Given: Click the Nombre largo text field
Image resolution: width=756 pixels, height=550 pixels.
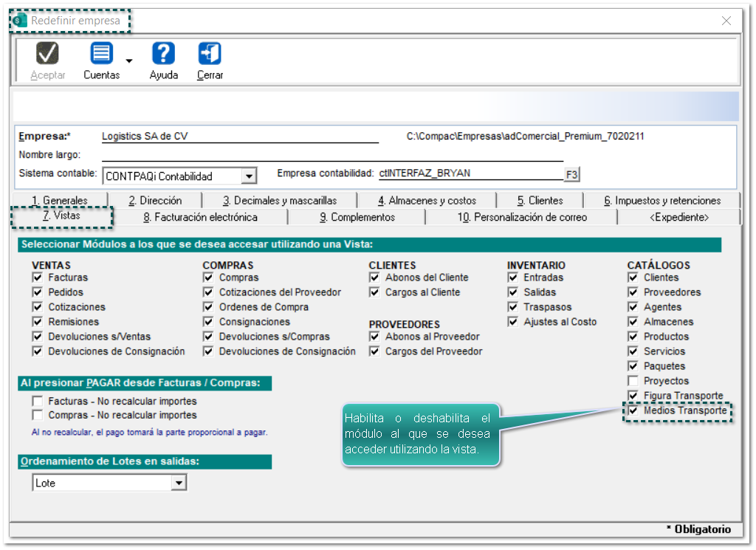Looking at the screenshot, I should tap(332, 155).
